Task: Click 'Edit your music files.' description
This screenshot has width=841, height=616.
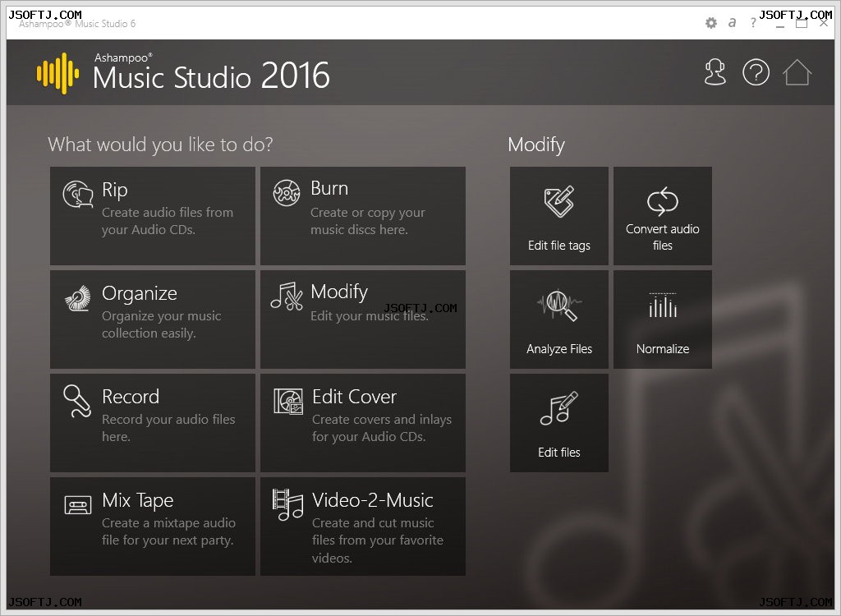Action: pos(370,316)
